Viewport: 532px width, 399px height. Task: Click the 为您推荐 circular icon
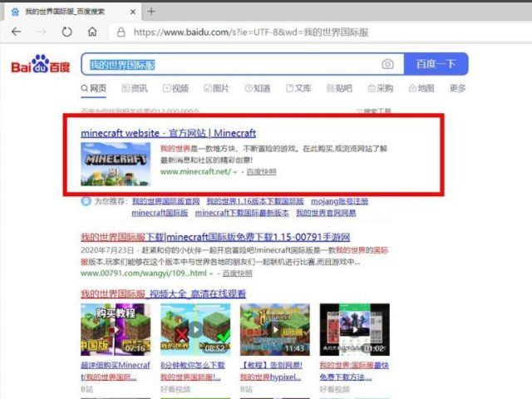click(x=86, y=201)
